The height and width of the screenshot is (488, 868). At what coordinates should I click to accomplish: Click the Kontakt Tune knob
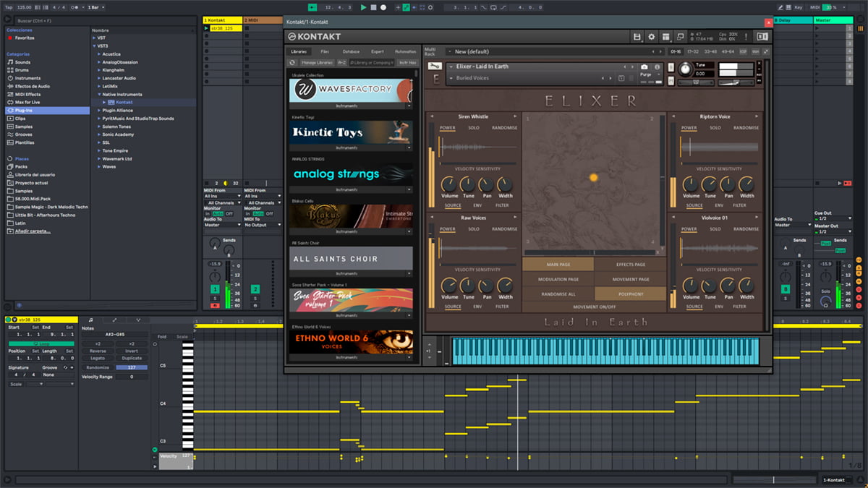pos(685,70)
